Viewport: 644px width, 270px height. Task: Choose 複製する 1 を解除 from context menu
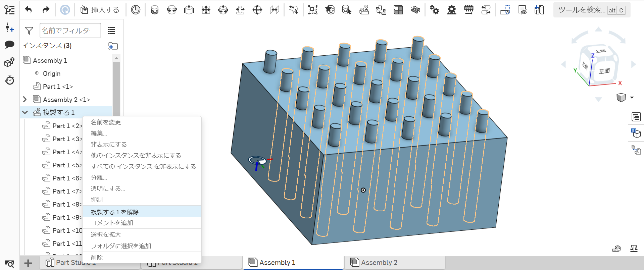click(115, 212)
